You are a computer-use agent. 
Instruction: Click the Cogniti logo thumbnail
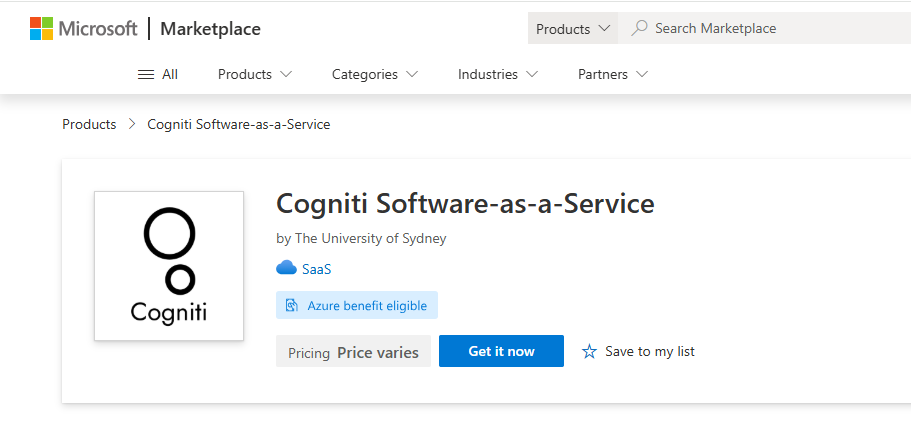169,266
